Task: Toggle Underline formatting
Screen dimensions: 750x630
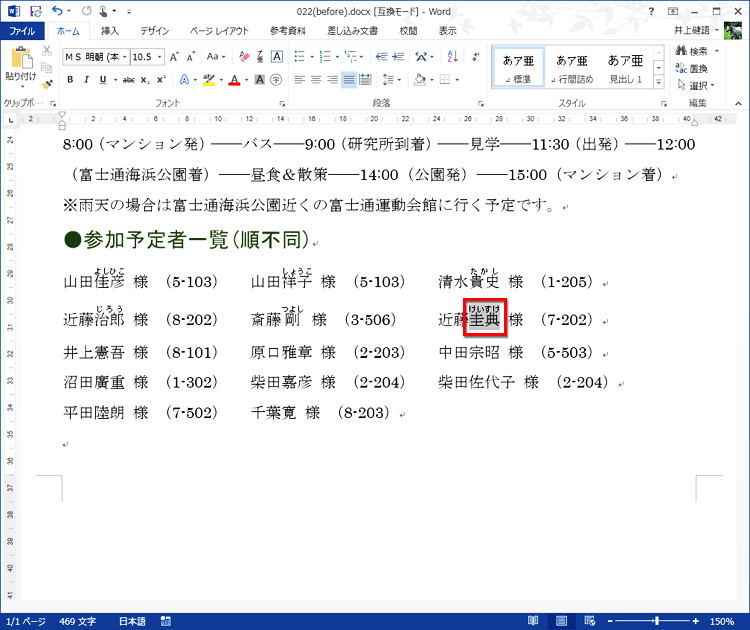Action: (103, 79)
